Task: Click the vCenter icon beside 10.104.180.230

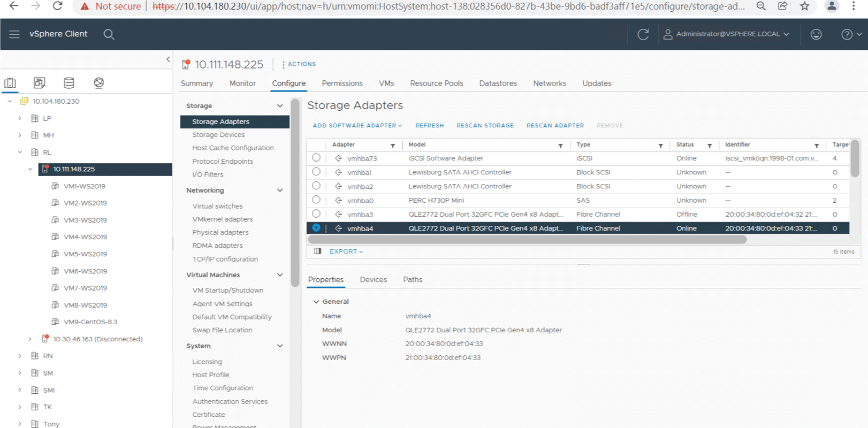Action: click(x=24, y=101)
